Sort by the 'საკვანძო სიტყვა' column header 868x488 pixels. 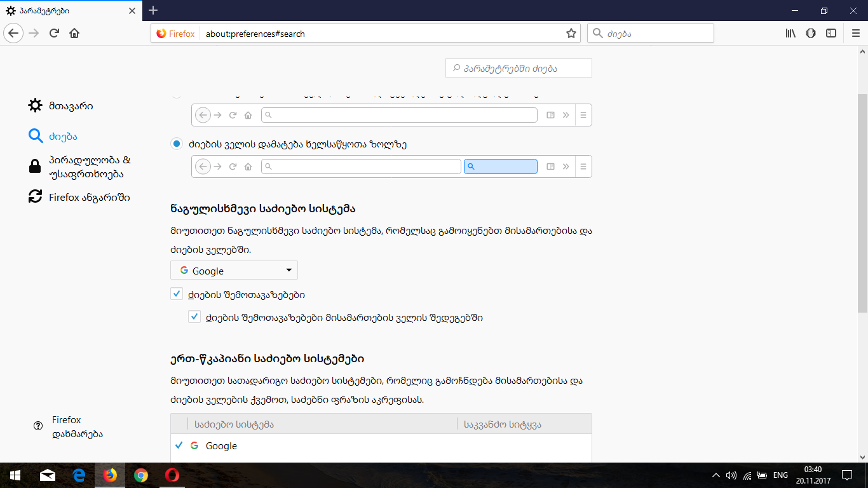[524, 424]
